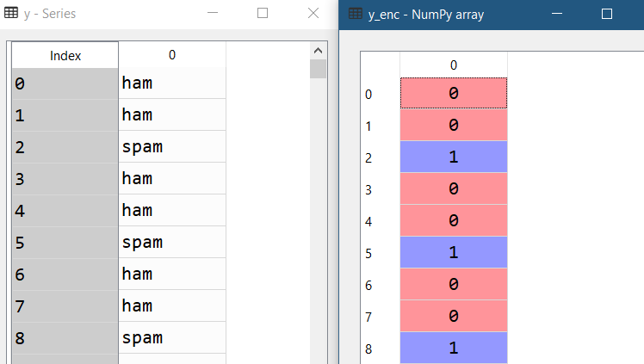Click index cell 8 in y Series

click(x=65, y=338)
